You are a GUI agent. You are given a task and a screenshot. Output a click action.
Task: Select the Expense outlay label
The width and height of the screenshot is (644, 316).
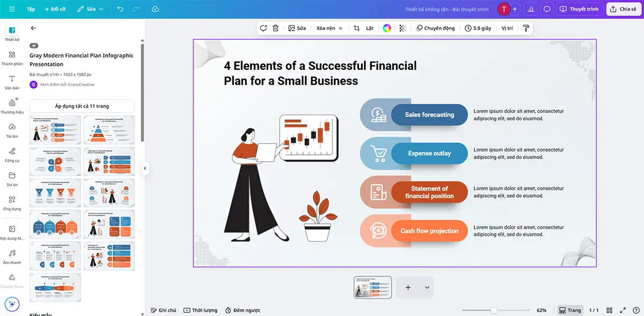[x=429, y=153]
